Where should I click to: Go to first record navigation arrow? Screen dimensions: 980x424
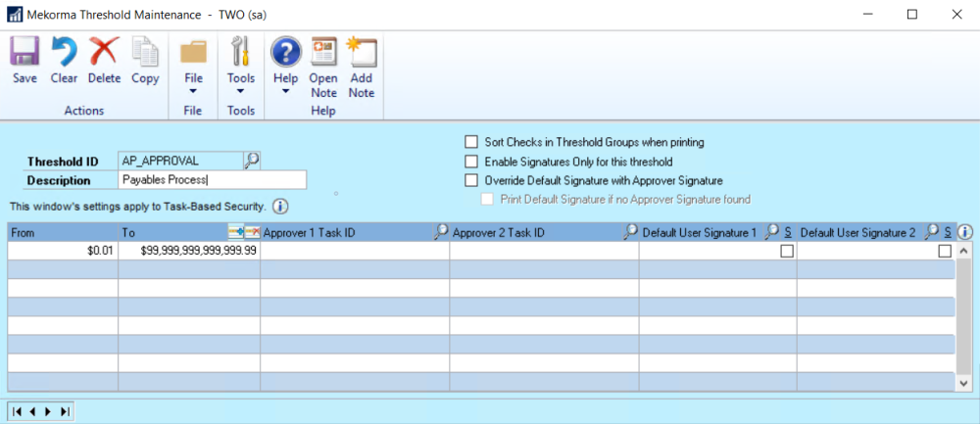17,411
